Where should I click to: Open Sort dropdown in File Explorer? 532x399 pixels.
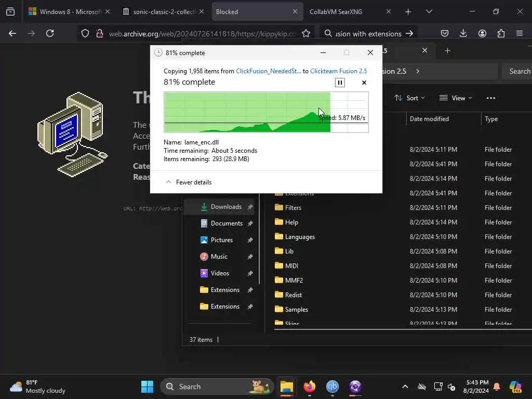click(409, 98)
